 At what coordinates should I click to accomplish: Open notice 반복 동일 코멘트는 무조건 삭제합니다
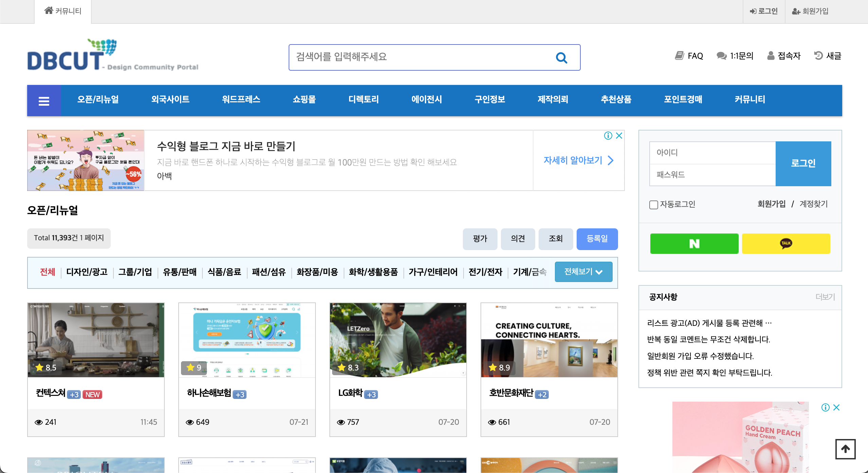click(708, 339)
